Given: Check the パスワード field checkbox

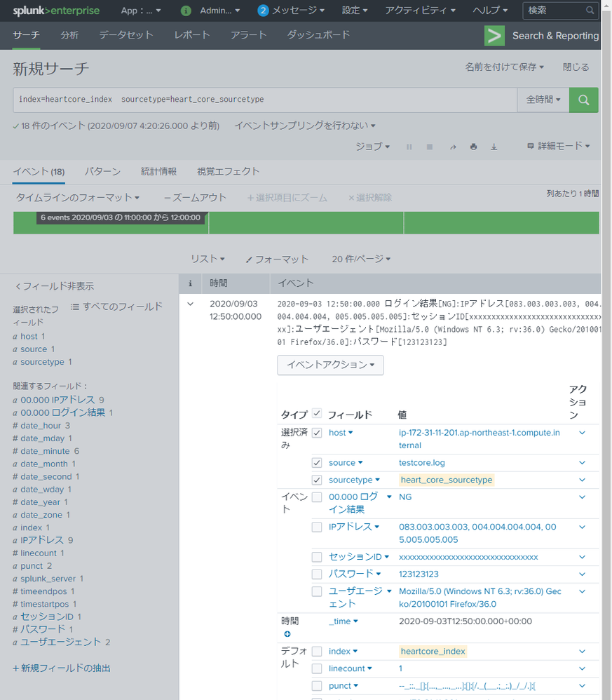Looking at the screenshot, I should (317, 574).
